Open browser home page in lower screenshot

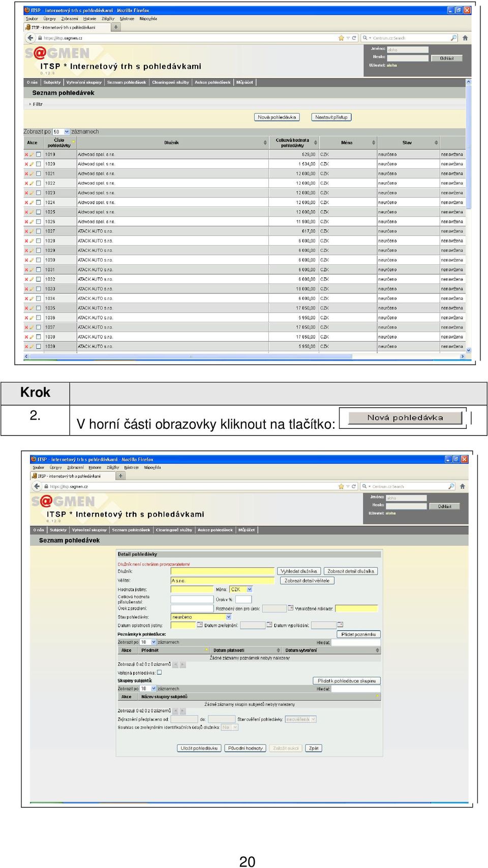point(462,486)
